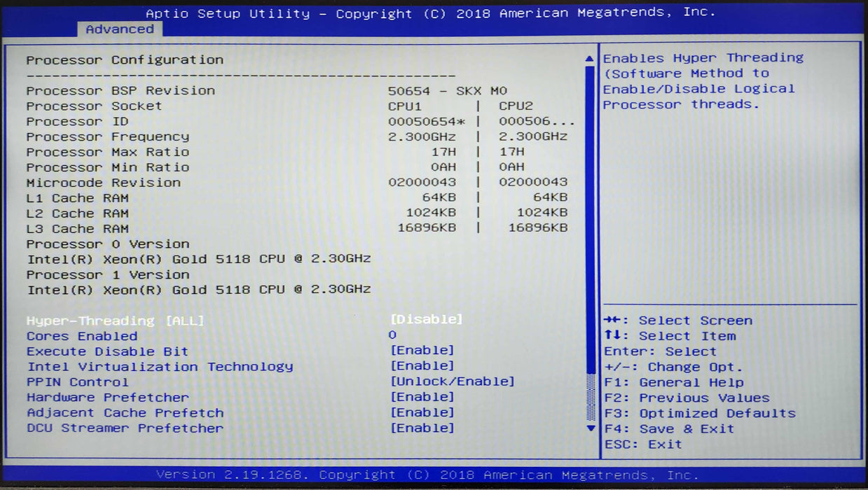
Task: Open DCU Streamer Prefetcher Enable value
Action: [x=422, y=428]
